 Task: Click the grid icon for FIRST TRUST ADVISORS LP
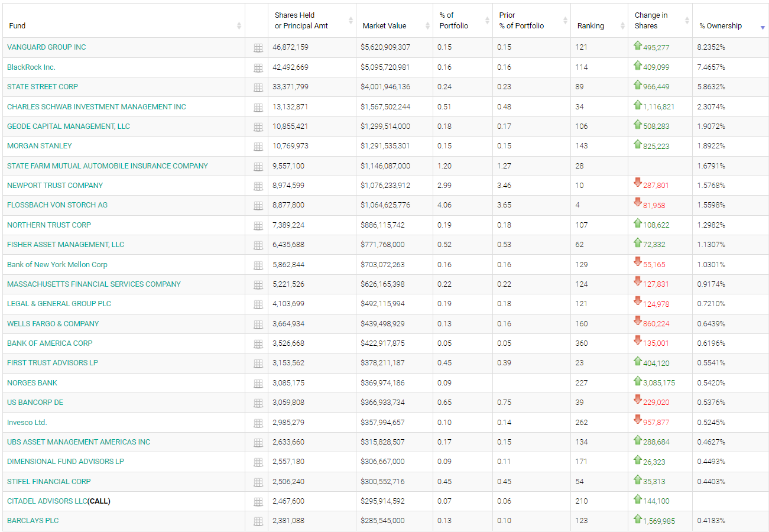pyautogui.click(x=258, y=364)
